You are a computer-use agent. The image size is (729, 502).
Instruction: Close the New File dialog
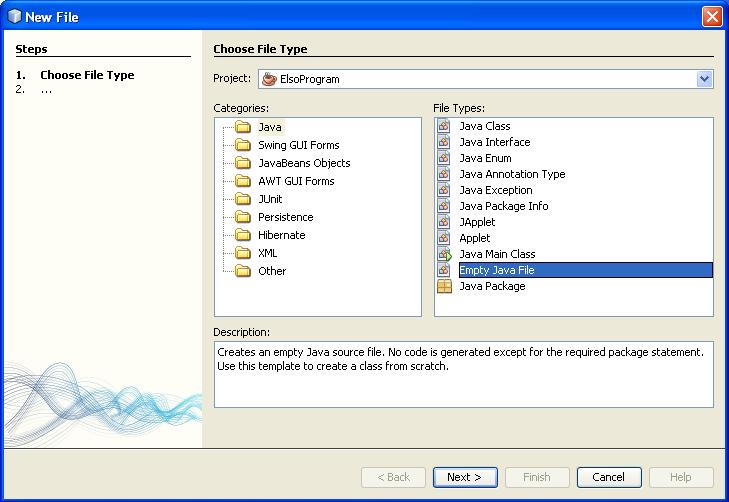click(x=711, y=16)
